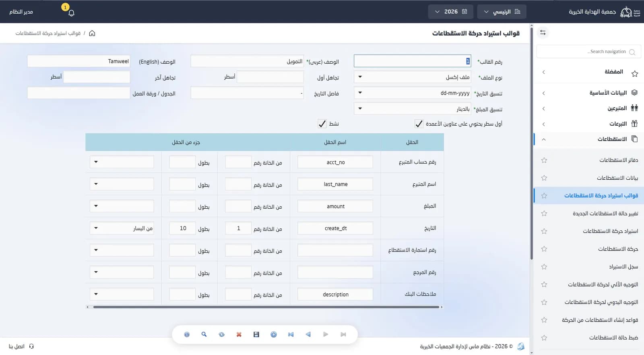Star دفاتر الاستقطاعات as favorite
This screenshot has height=355, width=644.
click(x=544, y=160)
